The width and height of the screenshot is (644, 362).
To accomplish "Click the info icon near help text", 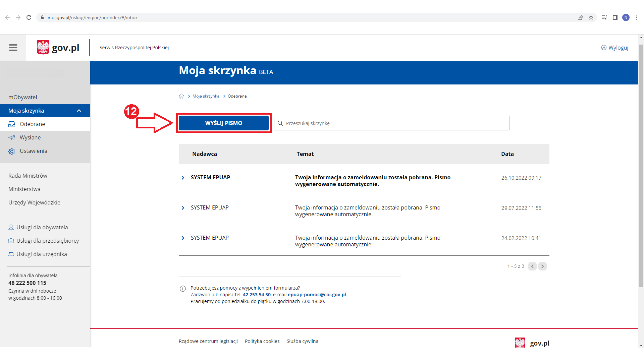I will coord(183,289).
